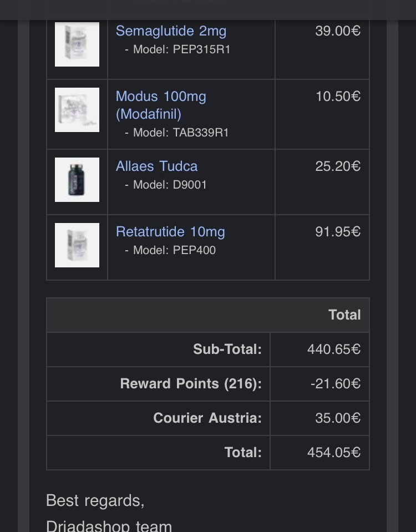The height and width of the screenshot is (532, 416).
Task: Open the Semaglutide 2mg product link
Action: 171,31
